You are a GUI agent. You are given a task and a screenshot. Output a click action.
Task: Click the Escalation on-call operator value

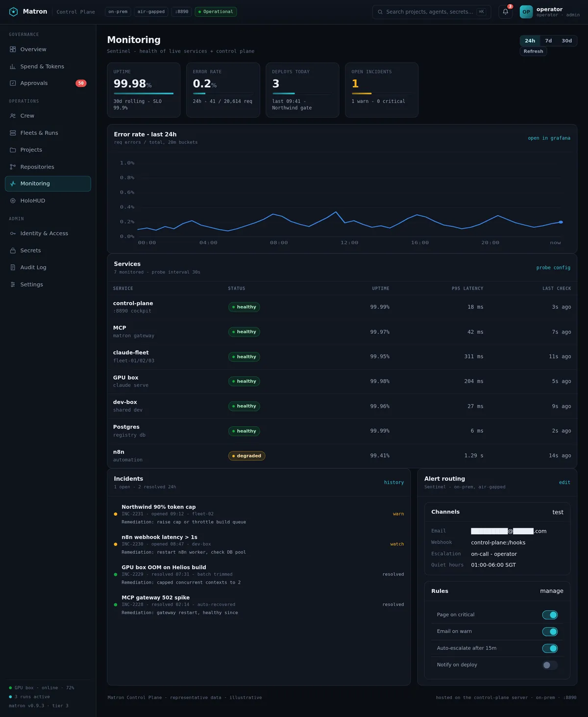coord(494,554)
